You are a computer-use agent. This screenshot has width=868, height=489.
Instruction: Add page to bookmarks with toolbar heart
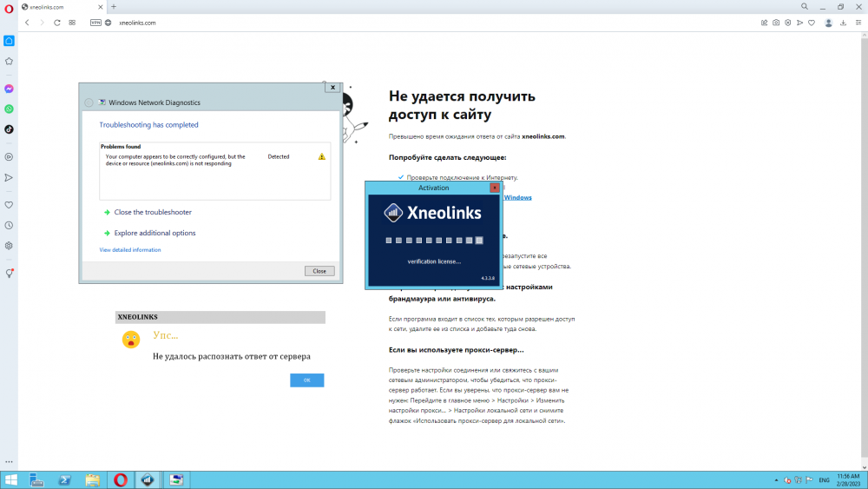(x=812, y=23)
